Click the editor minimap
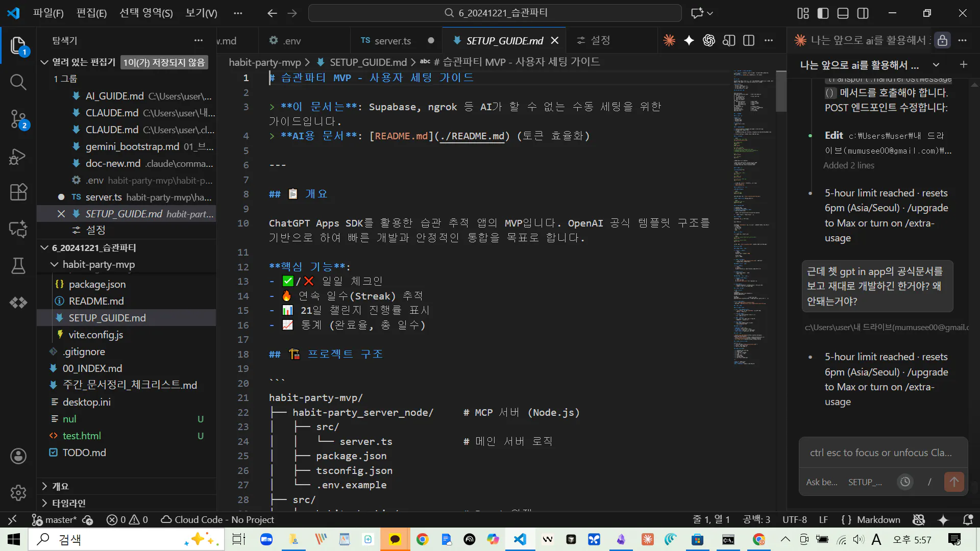Viewport: 980px width, 551px height. pyautogui.click(x=753, y=218)
